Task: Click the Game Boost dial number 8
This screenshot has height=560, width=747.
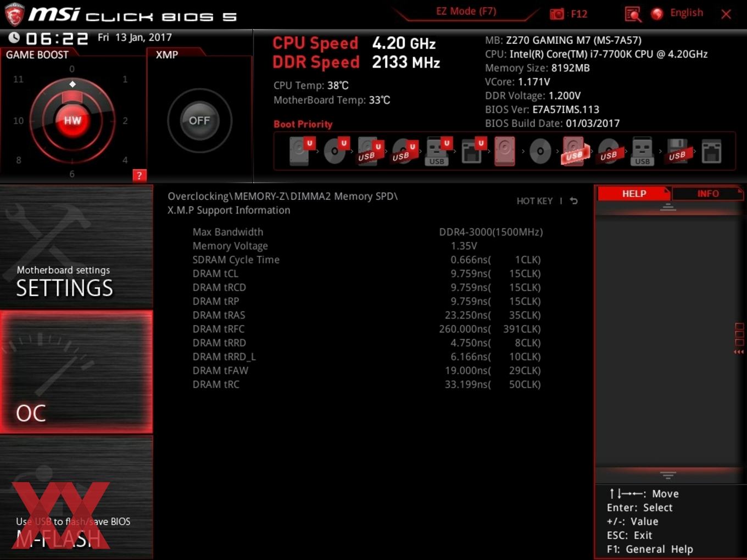Action: click(x=19, y=160)
